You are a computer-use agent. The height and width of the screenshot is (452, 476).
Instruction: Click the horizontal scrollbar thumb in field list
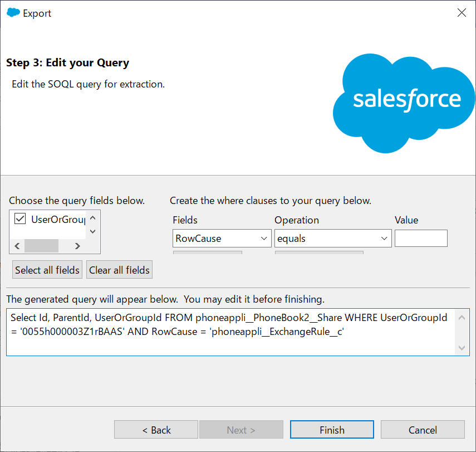point(41,246)
